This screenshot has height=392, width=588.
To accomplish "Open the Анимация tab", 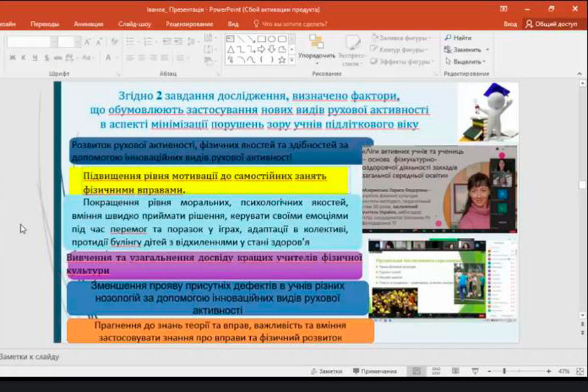I will 88,24.
